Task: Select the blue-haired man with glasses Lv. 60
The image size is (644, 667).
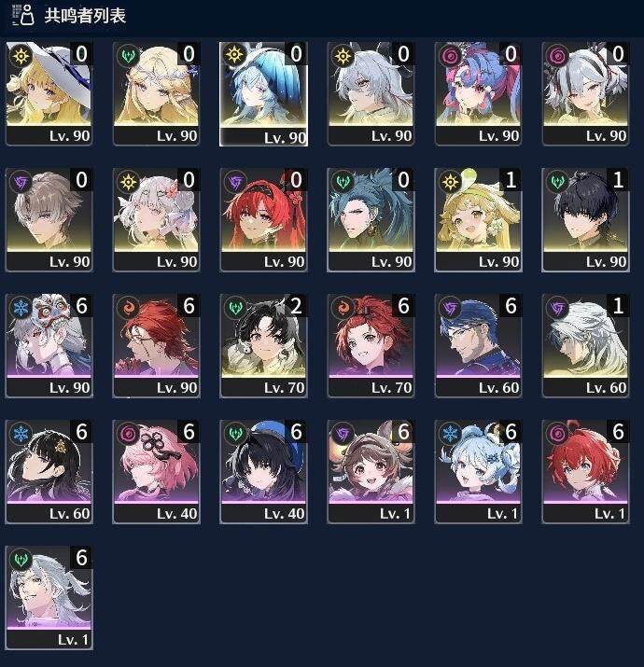Action: (x=478, y=345)
